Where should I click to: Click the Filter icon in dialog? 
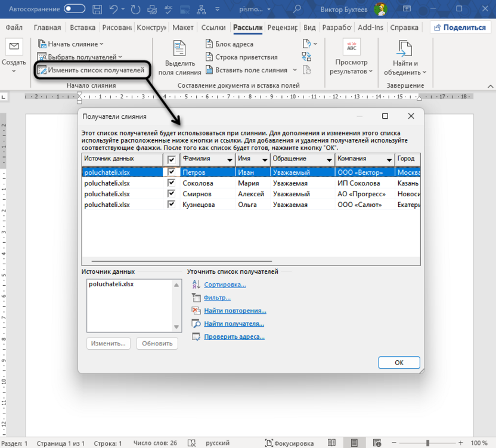coord(196,297)
